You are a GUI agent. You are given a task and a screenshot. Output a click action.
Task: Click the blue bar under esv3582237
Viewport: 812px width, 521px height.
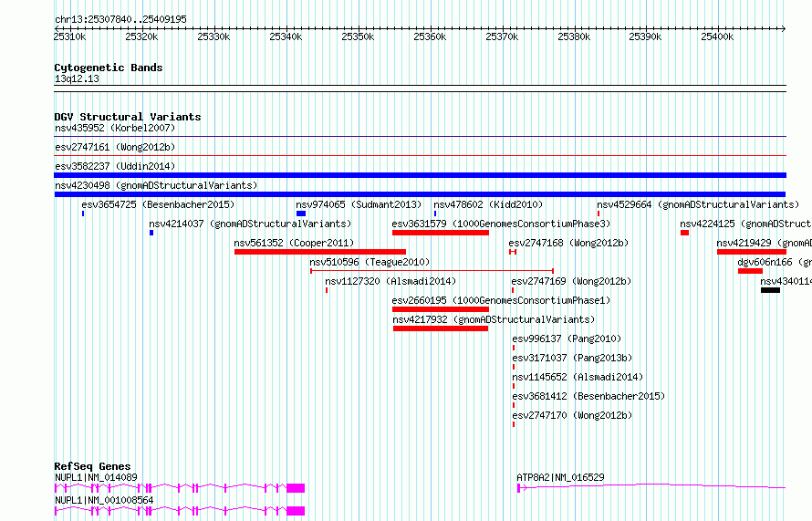coord(420,175)
